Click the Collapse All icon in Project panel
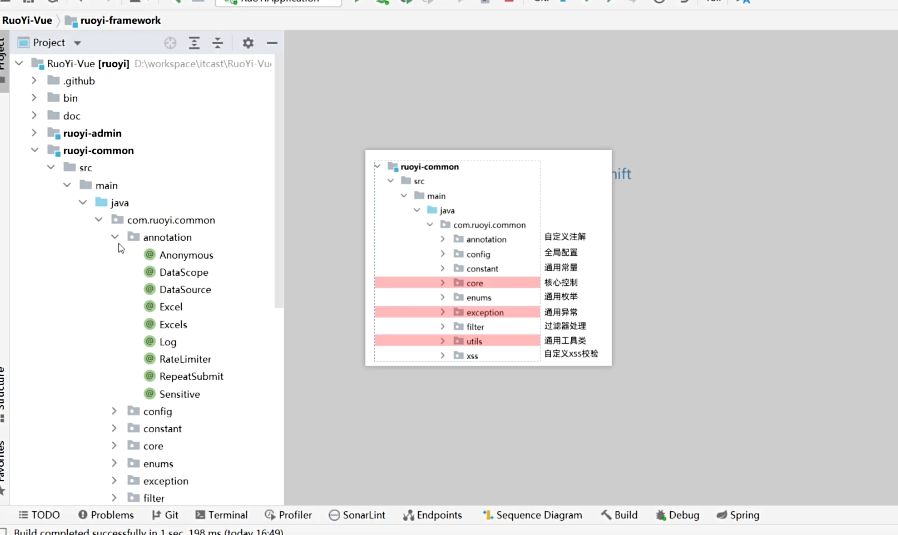The width and height of the screenshot is (898, 535). pyautogui.click(x=218, y=43)
